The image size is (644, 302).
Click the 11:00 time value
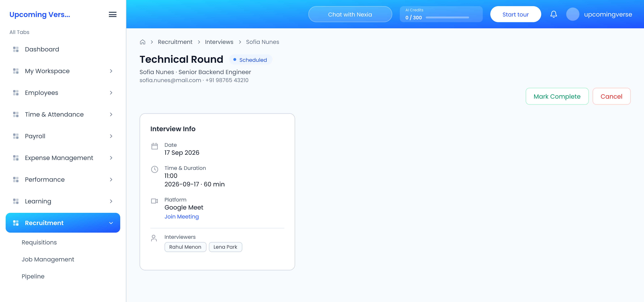click(171, 176)
